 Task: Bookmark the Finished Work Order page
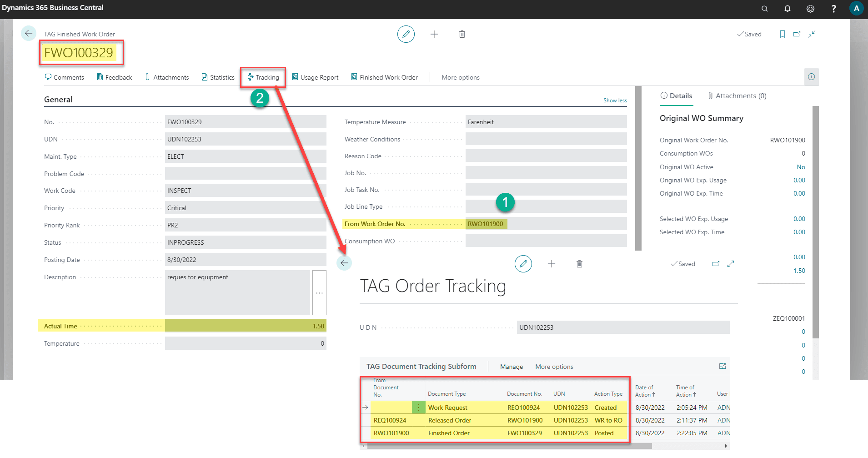coord(783,34)
